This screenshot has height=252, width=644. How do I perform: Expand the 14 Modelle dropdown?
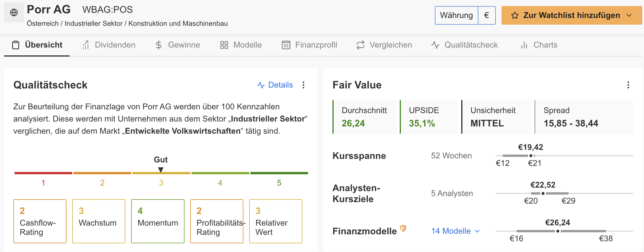455,231
